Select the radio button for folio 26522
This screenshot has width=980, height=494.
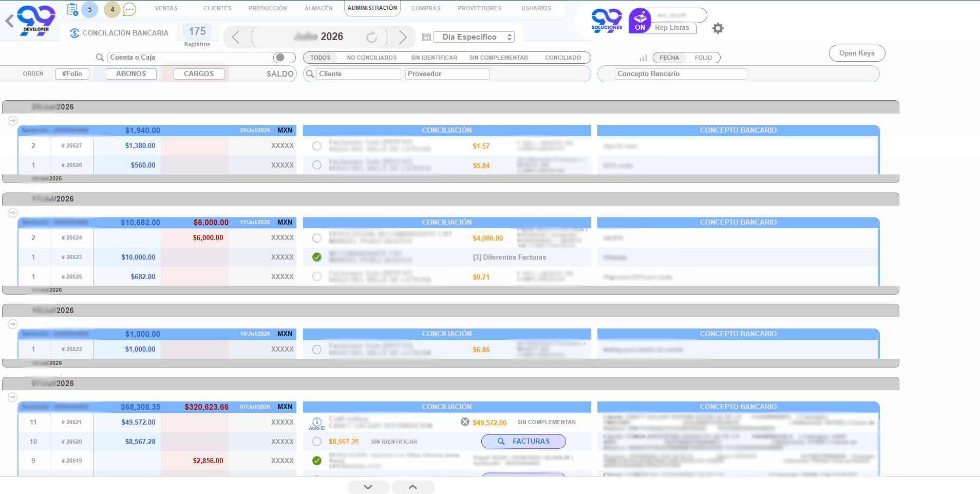pos(317,350)
